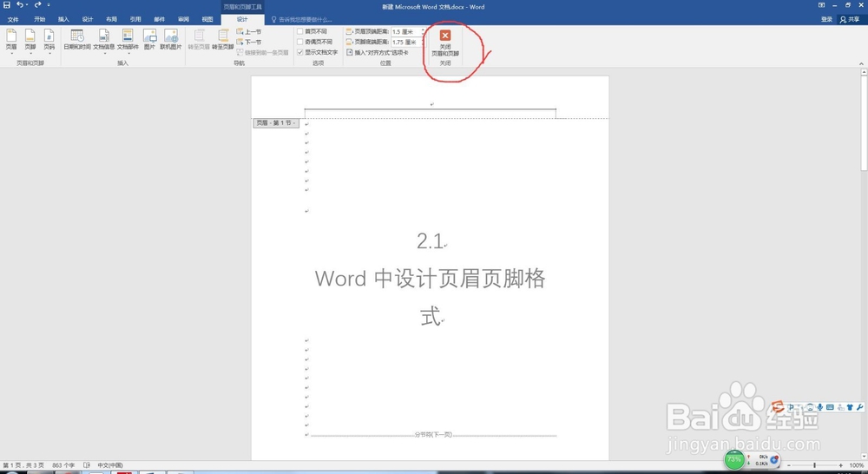Insert 日期和时间 via its ribbon icon

pyautogui.click(x=77, y=39)
